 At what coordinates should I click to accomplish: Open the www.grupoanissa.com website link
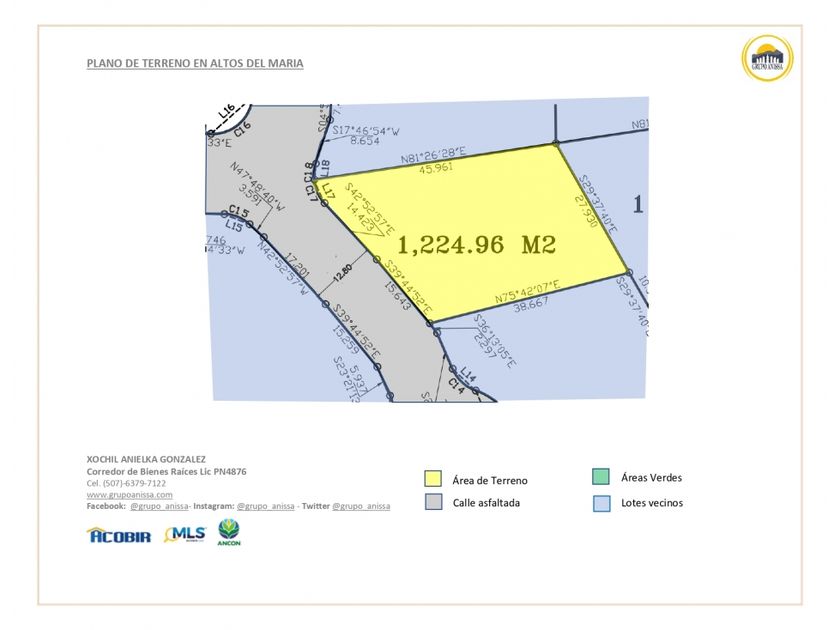[130, 494]
